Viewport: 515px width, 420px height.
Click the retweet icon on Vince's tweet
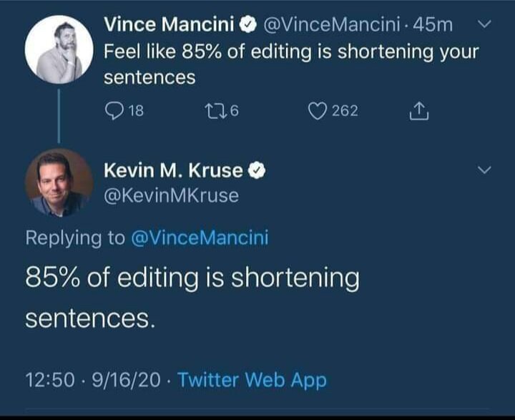[214, 111]
